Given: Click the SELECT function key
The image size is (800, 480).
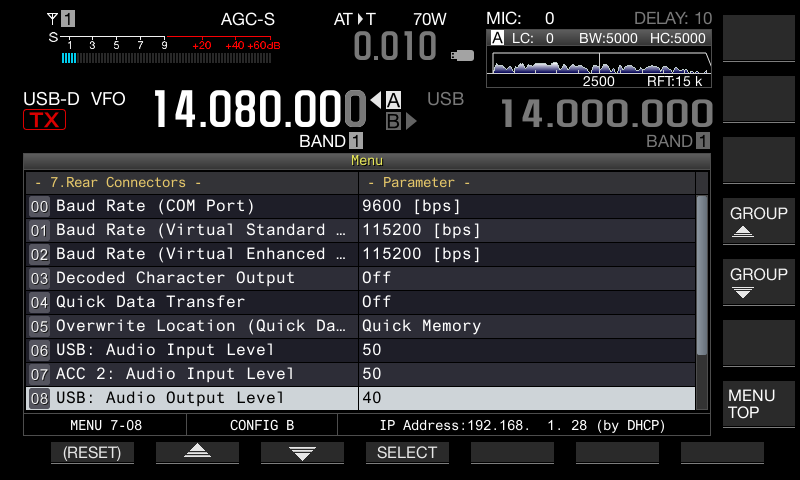Looking at the screenshot, I should click(x=407, y=452).
